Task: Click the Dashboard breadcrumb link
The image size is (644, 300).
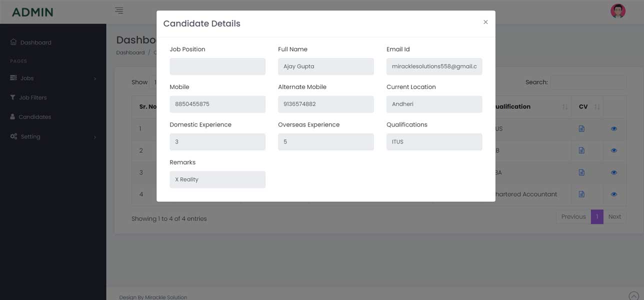Action: pos(130,52)
